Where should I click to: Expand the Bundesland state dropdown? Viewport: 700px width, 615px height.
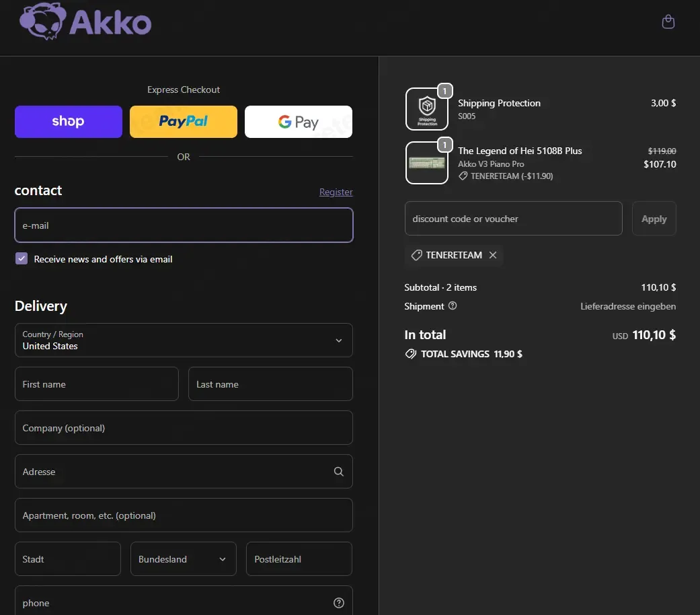(x=183, y=559)
